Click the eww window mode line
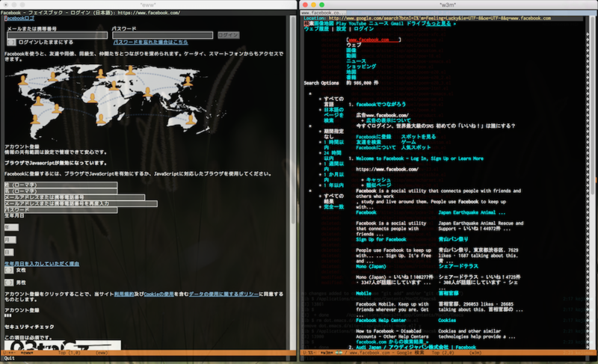This screenshot has height=364, width=598. [x=148, y=353]
